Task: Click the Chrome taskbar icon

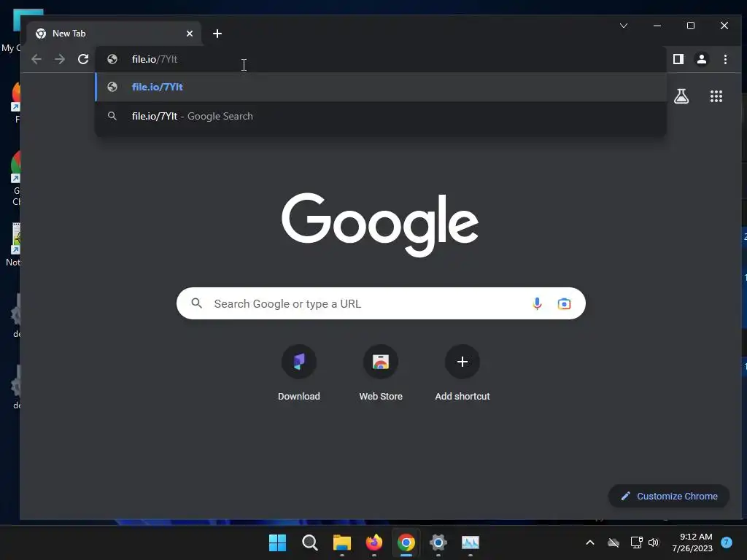Action: 406,542
